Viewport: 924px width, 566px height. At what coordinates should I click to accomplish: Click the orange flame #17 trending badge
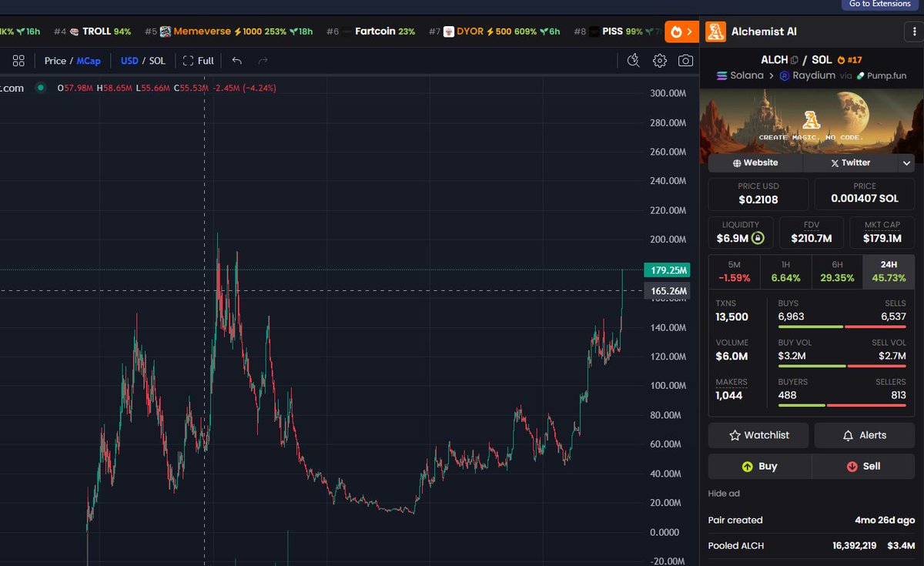(x=849, y=60)
